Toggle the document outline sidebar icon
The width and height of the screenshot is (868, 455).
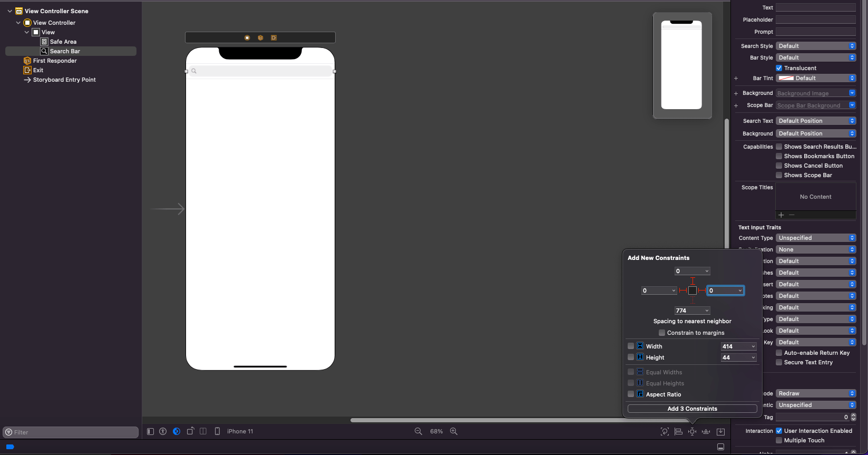pyautogui.click(x=150, y=431)
